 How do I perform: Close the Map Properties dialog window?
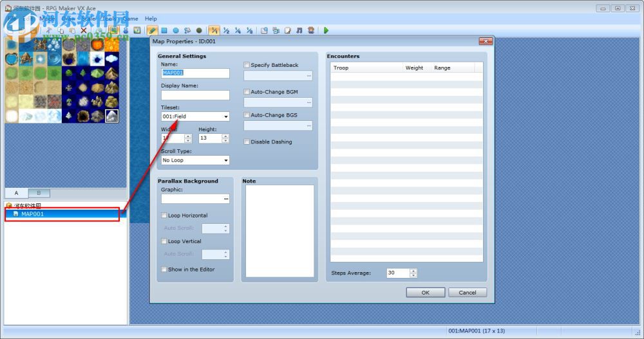coord(486,41)
